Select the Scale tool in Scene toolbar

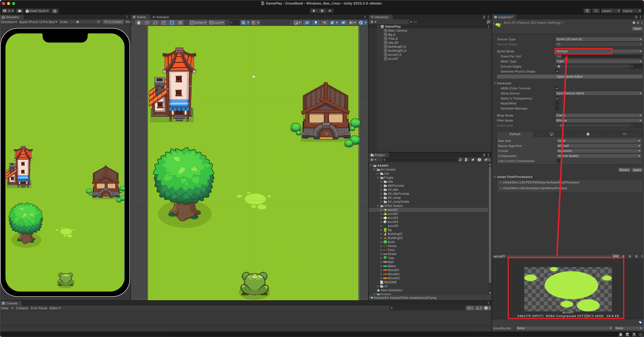164,23
